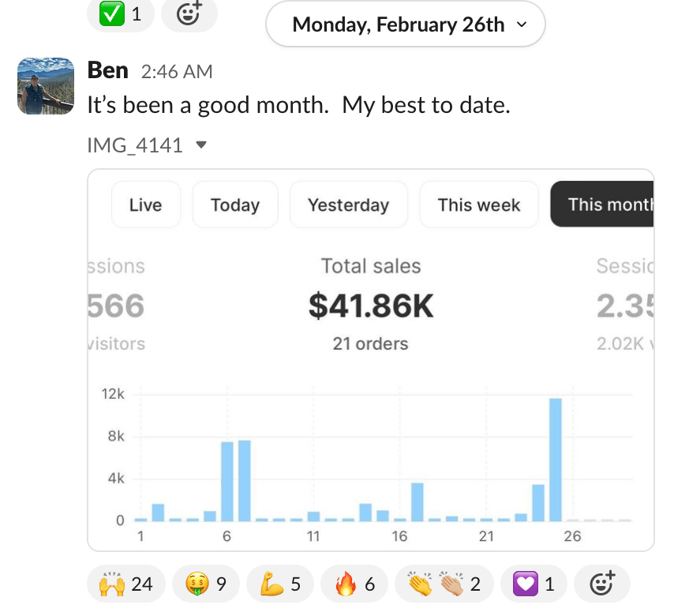Click the 2:46 AM message timestamp
The image size is (674, 616).
tap(177, 71)
